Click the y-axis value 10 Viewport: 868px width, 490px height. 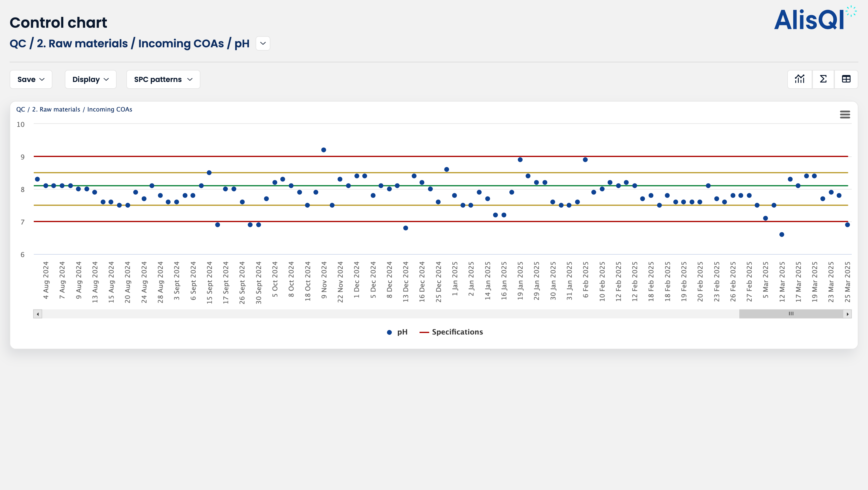click(x=20, y=124)
